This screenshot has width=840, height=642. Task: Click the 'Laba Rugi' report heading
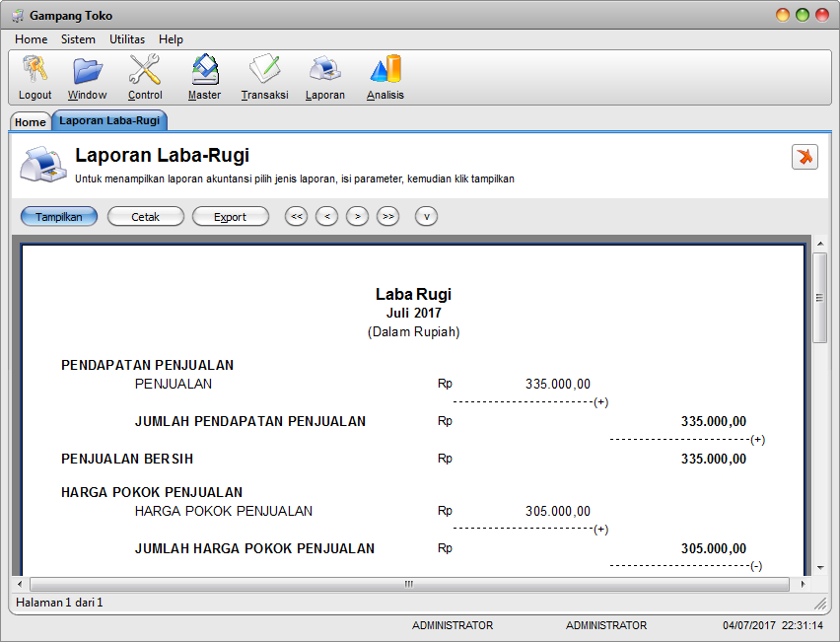(413, 294)
